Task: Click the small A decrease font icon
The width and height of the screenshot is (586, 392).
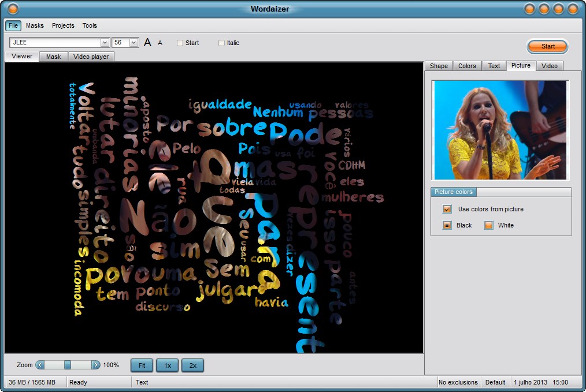Action: pos(160,43)
